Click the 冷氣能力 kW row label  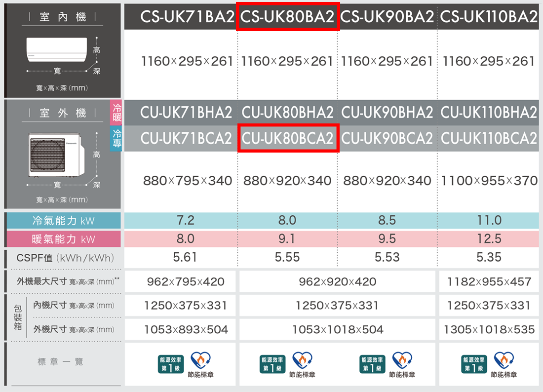click(x=63, y=221)
